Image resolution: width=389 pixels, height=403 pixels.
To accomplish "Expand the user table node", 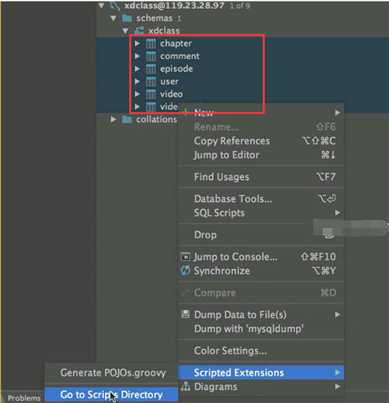I will (x=137, y=81).
